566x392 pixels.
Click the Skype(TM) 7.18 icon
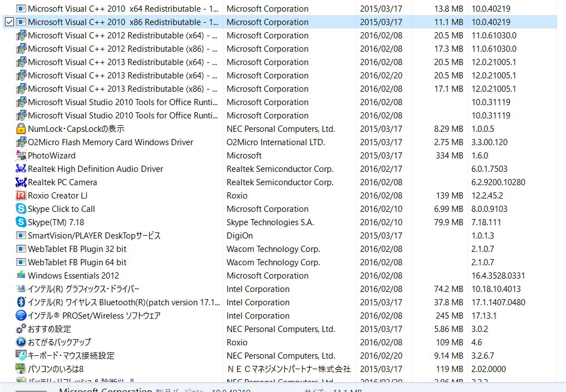pos(21,222)
